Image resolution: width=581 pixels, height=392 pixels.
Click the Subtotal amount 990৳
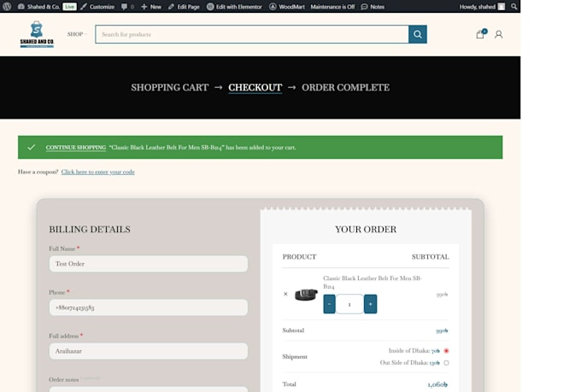pyautogui.click(x=442, y=331)
